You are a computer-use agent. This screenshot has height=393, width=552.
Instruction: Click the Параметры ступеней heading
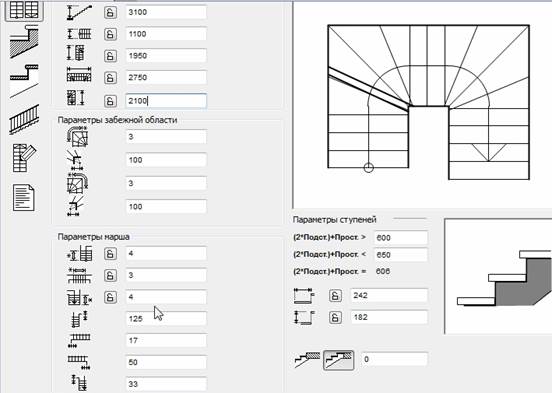click(x=334, y=220)
